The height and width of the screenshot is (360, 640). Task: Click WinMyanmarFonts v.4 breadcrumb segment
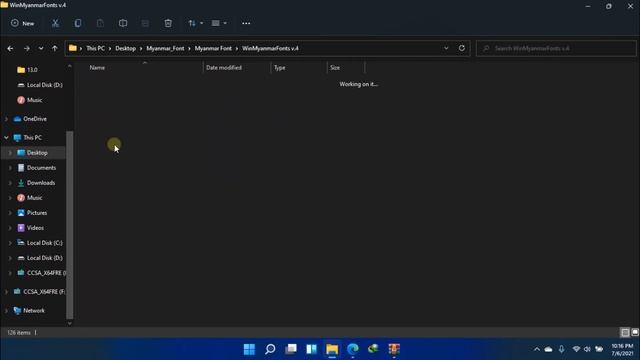tap(270, 49)
